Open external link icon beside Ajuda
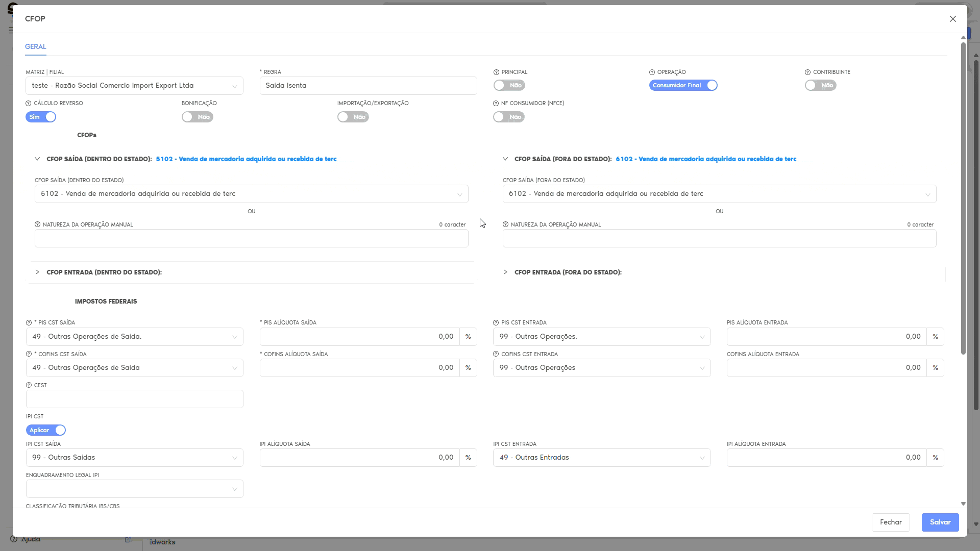The width and height of the screenshot is (980, 551). pyautogui.click(x=128, y=539)
